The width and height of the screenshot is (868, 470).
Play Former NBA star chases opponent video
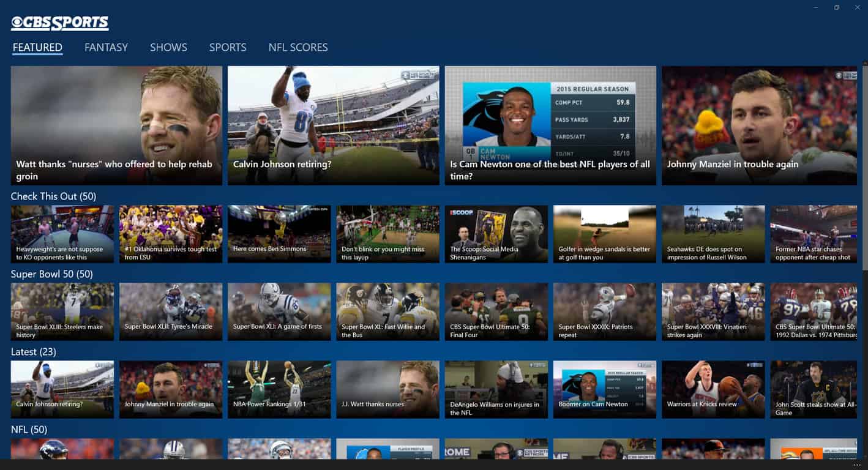coord(814,234)
